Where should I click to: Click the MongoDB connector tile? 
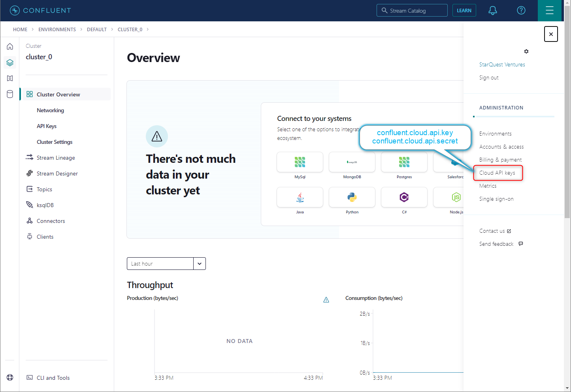click(352, 162)
